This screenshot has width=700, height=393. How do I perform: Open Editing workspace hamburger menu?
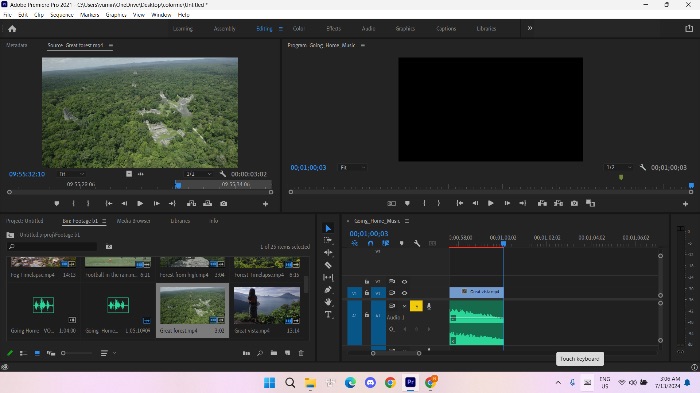click(x=281, y=29)
